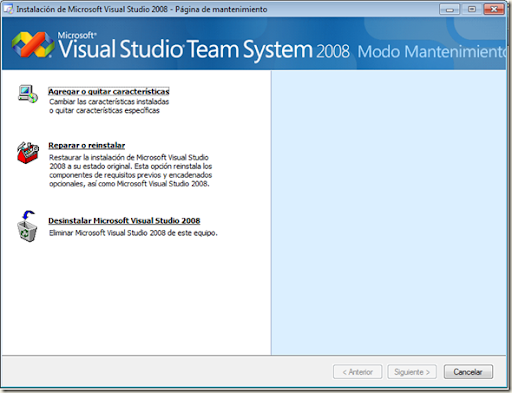
Task: Close the installer window
Action: (494, 9)
